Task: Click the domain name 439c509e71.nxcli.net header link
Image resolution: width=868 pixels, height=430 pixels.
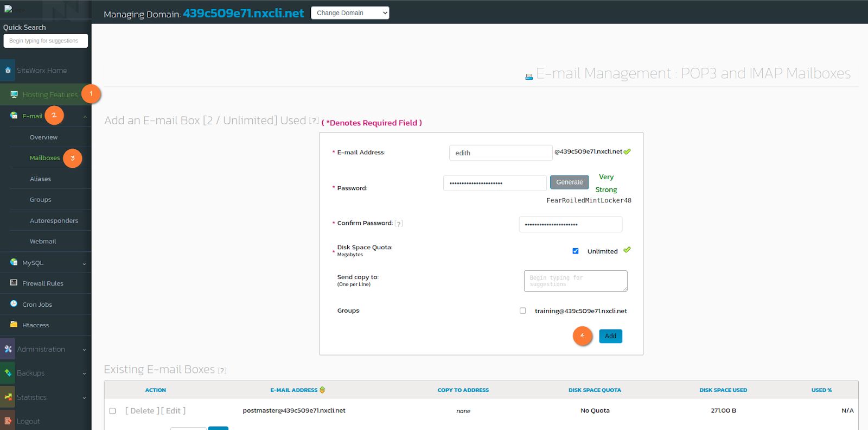Action: tap(243, 13)
